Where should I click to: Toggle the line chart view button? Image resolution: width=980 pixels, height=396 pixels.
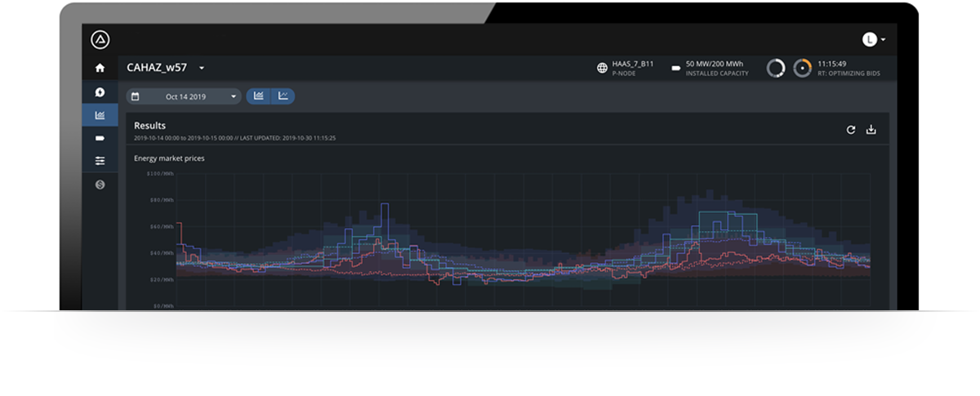click(283, 96)
